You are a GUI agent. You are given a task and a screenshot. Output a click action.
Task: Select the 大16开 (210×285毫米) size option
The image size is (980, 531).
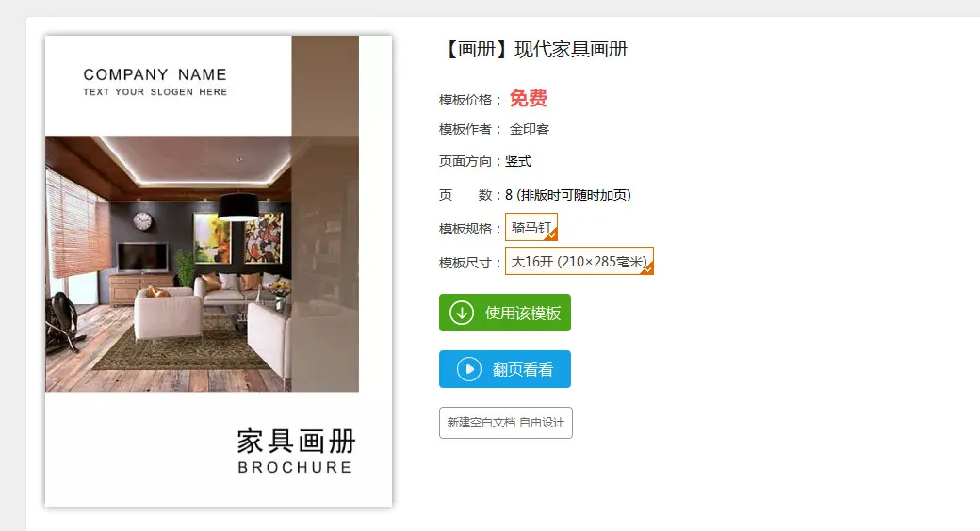pyautogui.click(x=580, y=261)
